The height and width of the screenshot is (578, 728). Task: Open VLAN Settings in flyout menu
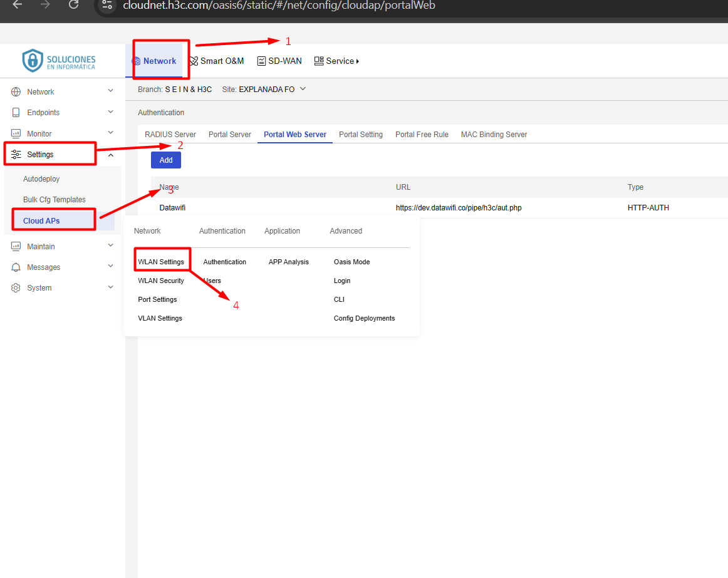(160, 319)
